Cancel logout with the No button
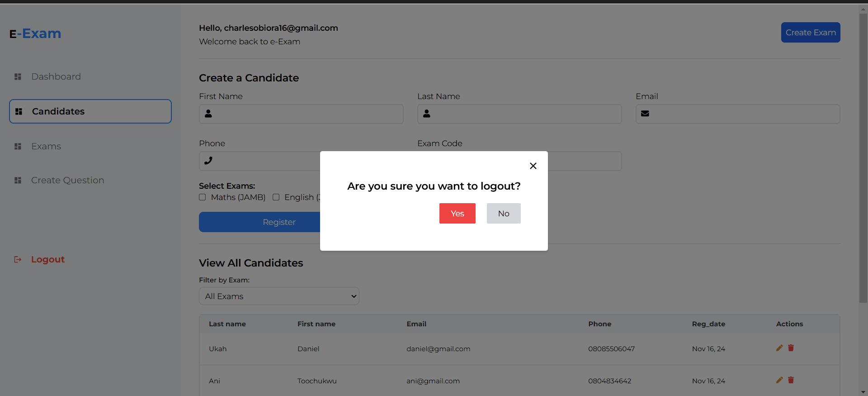The height and width of the screenshot is (396, 868). 504,213
